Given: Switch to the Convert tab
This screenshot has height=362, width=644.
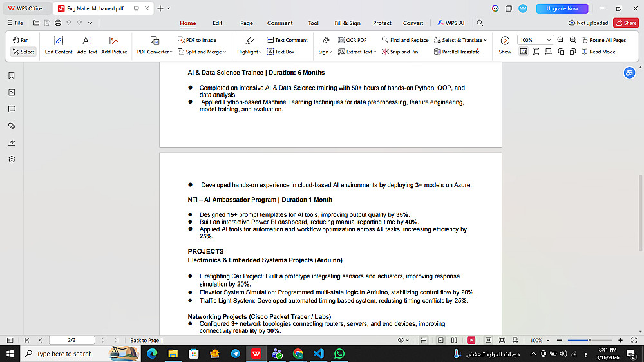Looking at the screenshot, I should click(x=413, y=23).
